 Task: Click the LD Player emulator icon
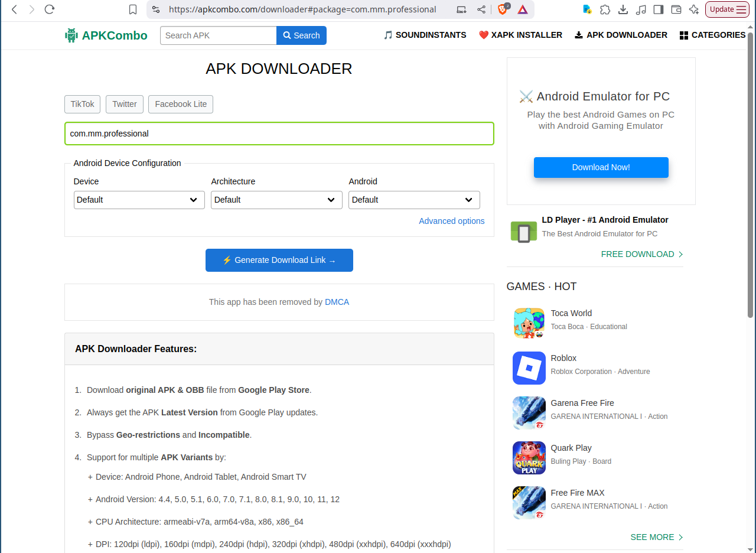pos(524,231)
